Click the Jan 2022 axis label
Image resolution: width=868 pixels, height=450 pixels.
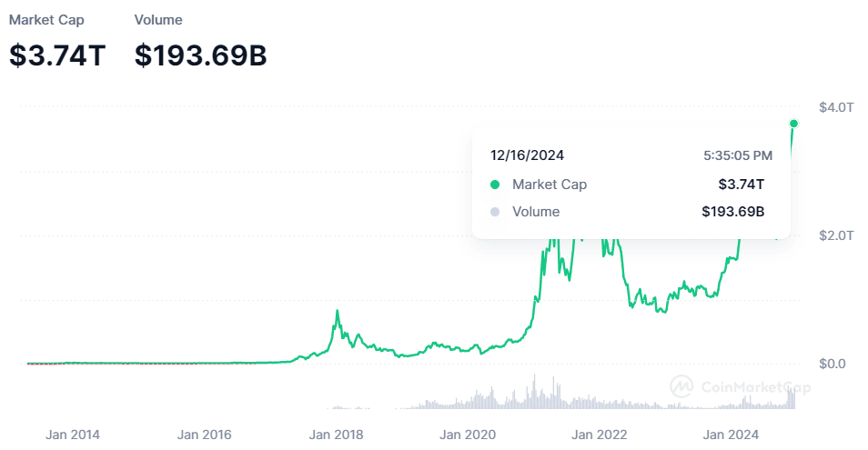pos(600,435)
